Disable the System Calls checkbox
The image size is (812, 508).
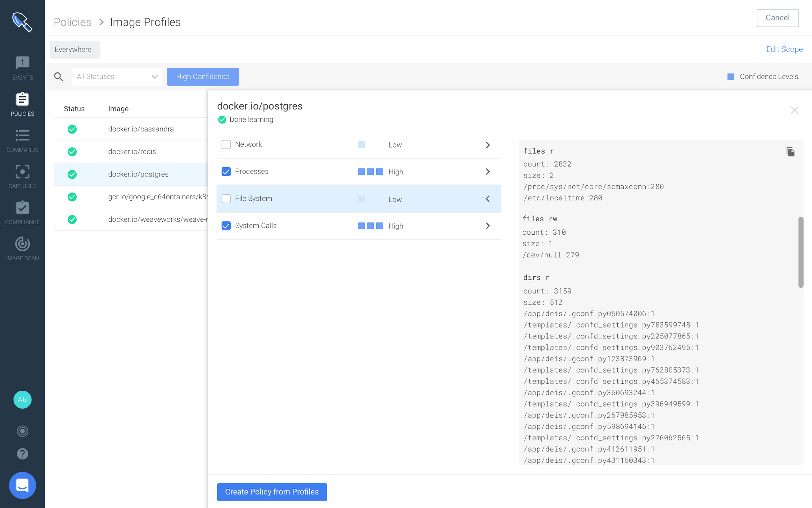point(226,226)
